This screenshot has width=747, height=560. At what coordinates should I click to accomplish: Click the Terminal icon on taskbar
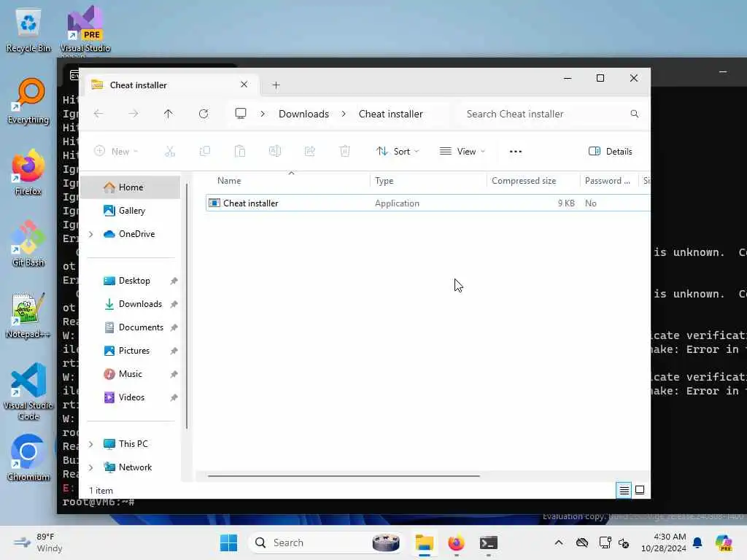(488, 542)
